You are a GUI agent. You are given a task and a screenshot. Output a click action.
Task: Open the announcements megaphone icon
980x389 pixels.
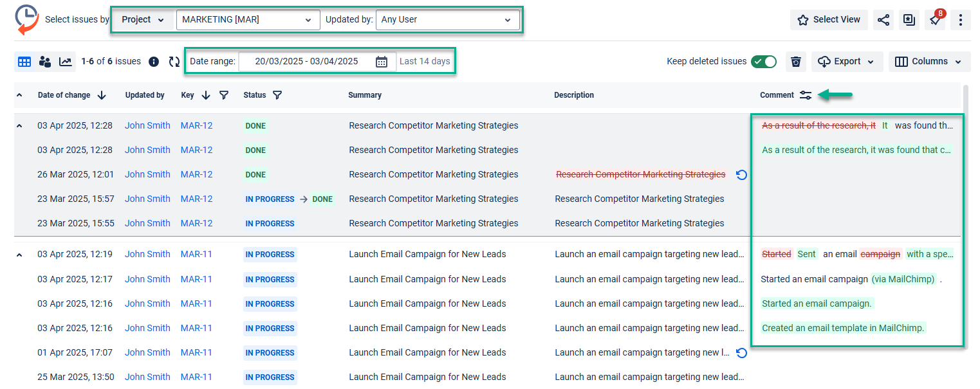(x=935, y=20)
